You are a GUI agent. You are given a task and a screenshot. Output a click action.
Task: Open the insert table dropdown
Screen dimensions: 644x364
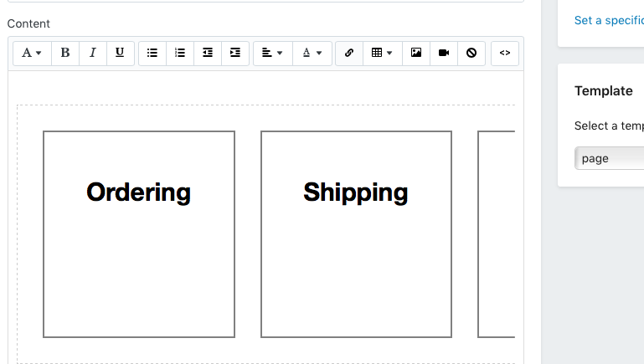coord(382,53)
